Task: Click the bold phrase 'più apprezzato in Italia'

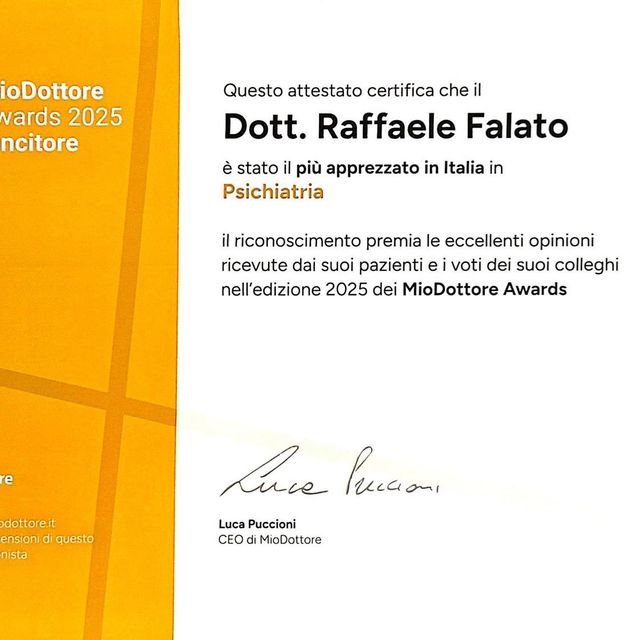Action: pos(390,168)
